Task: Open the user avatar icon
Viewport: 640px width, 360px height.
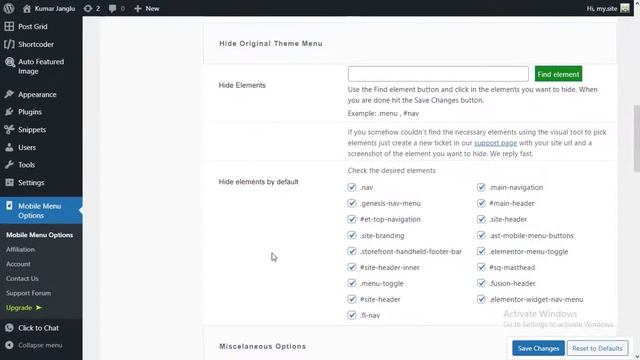Action: click(x=625, y=8)
